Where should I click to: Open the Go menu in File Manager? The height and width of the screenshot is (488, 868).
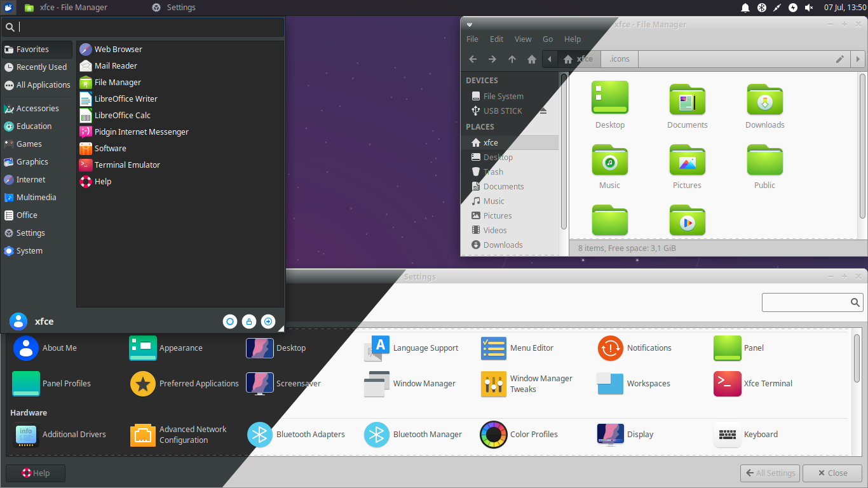(x=548, y=39)
